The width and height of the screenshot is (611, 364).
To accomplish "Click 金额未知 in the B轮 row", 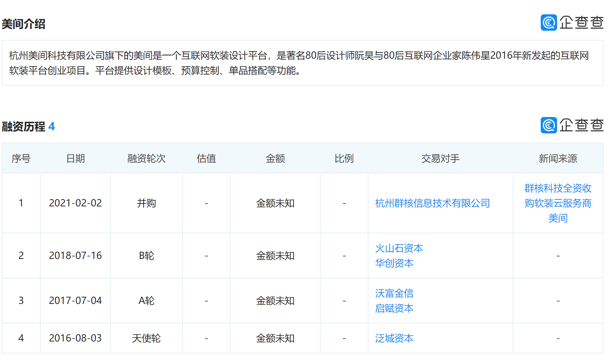I will pyautogui.click(x=275, y=256).
